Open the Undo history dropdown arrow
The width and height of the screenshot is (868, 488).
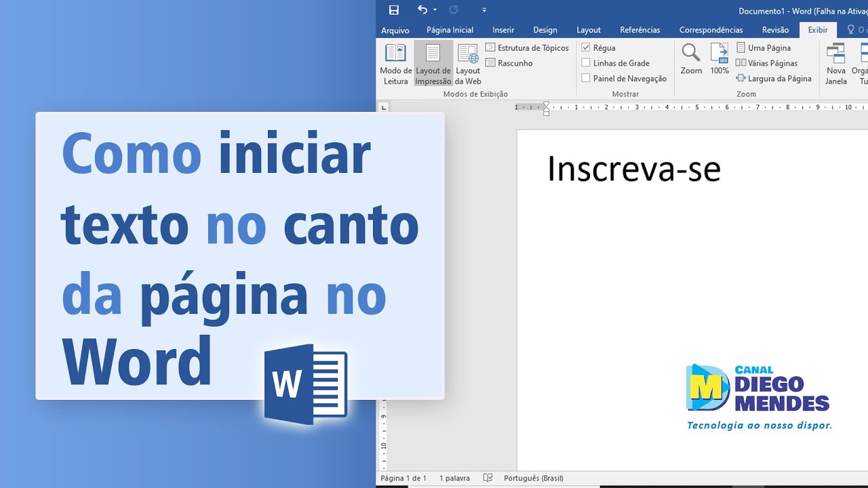pyautogui.click(x=435, y=10)
